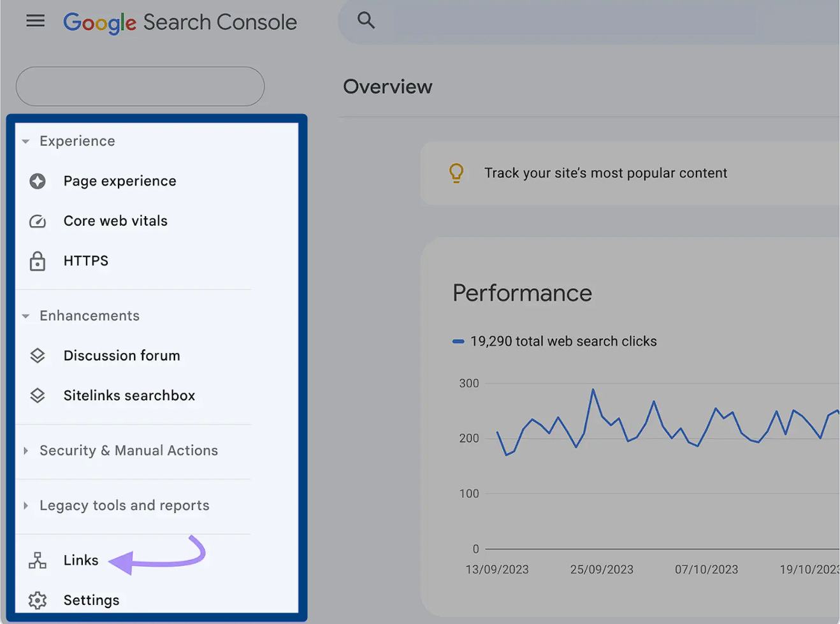Click the 300 value on the chart axis

pyautogui.click(x=469, y=384)
